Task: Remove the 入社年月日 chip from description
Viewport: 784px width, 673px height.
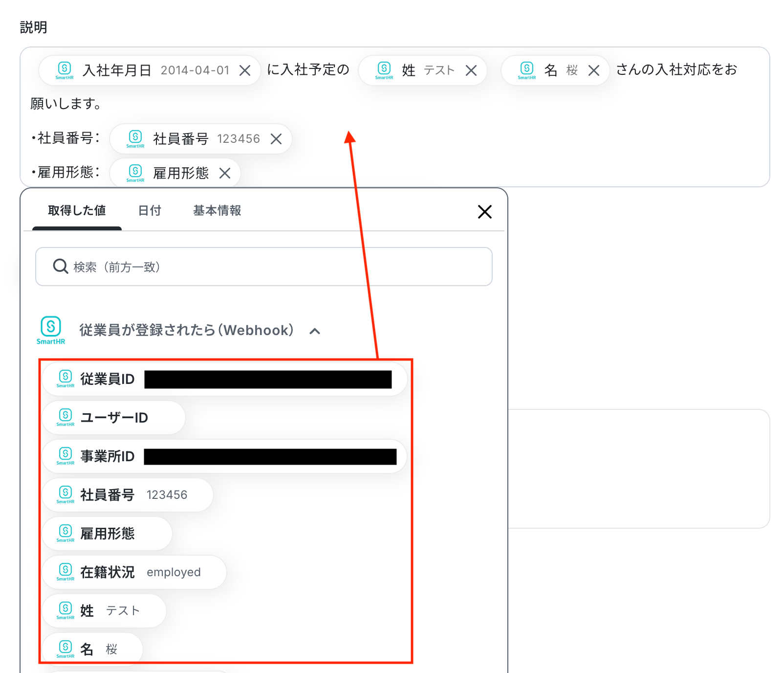Action: (245, 71)
